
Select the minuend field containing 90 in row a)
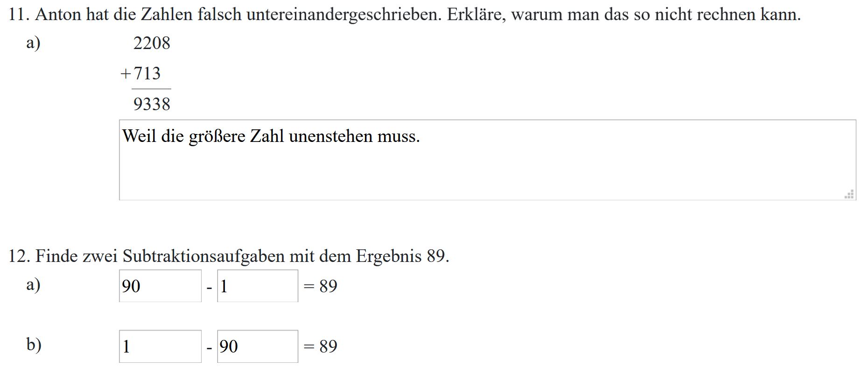[160, 286]
